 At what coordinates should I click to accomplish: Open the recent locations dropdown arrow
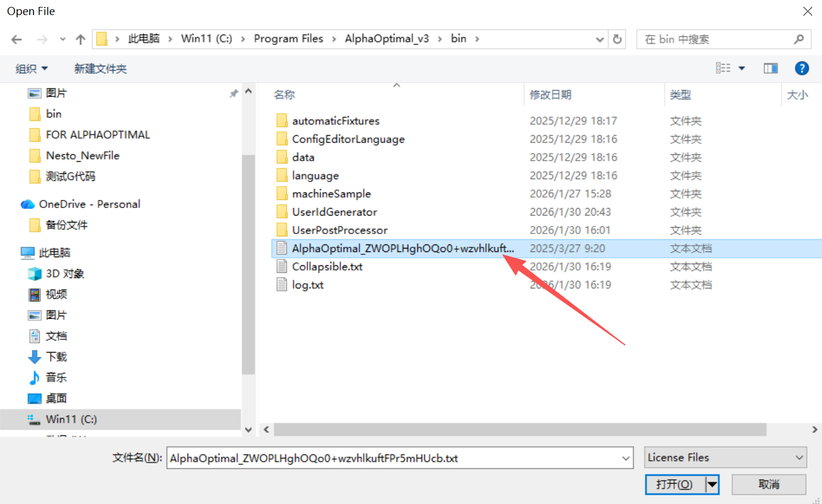pyautogui.click(x=62, y=39)
